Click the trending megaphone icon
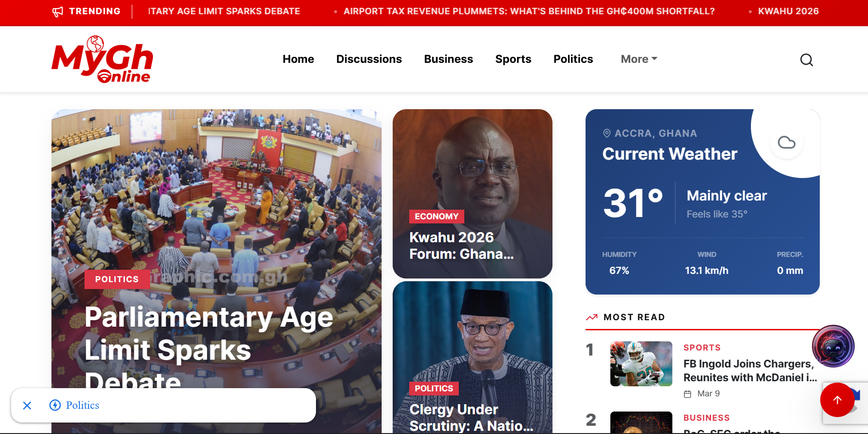Viewport: 868px width, 434px height. point(58,11)
